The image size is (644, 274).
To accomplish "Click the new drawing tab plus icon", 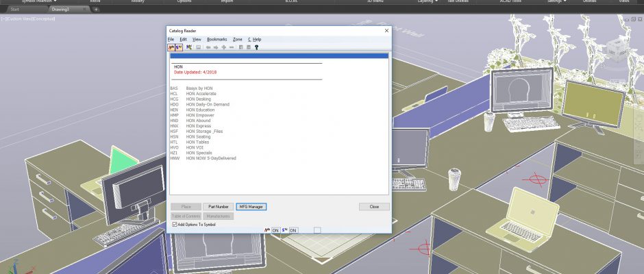I will click(x=96, y=9).
